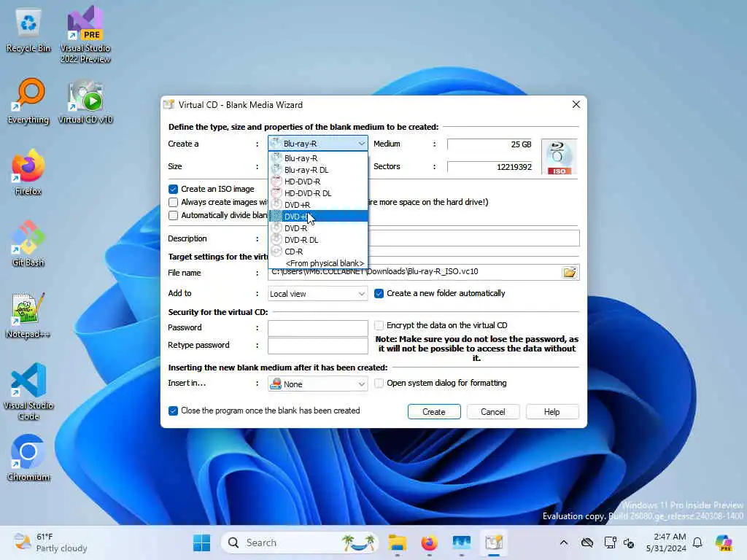Uncheck Close the program once blank is created
The image size is (747, 560).
pyautogui.click(x=173, y=411)
